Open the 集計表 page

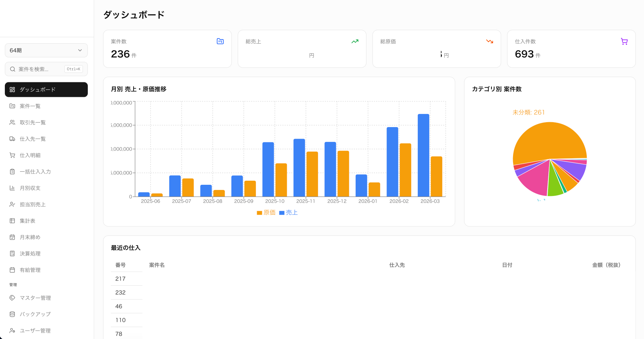click(x=46, y=221)
